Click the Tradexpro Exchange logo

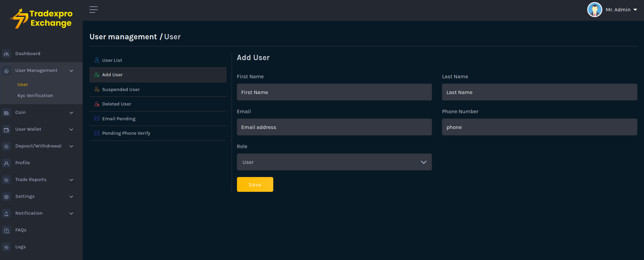[x=41, y=19]
